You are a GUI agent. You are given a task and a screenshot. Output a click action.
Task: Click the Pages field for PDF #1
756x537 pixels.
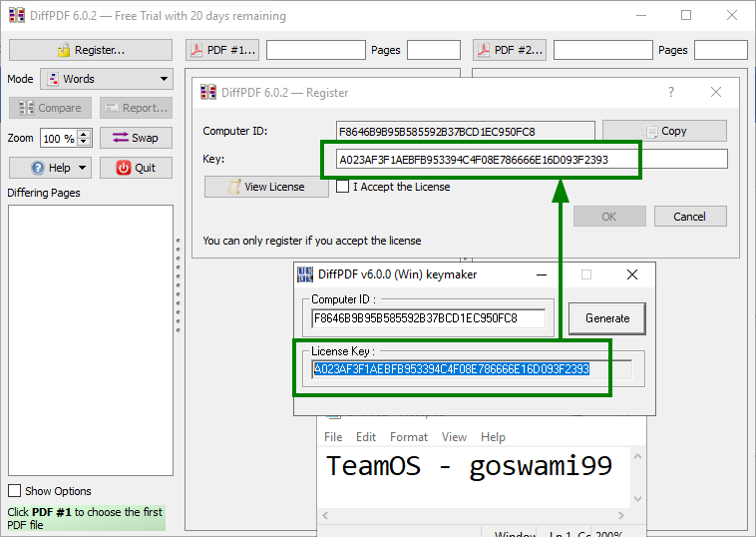434,50
